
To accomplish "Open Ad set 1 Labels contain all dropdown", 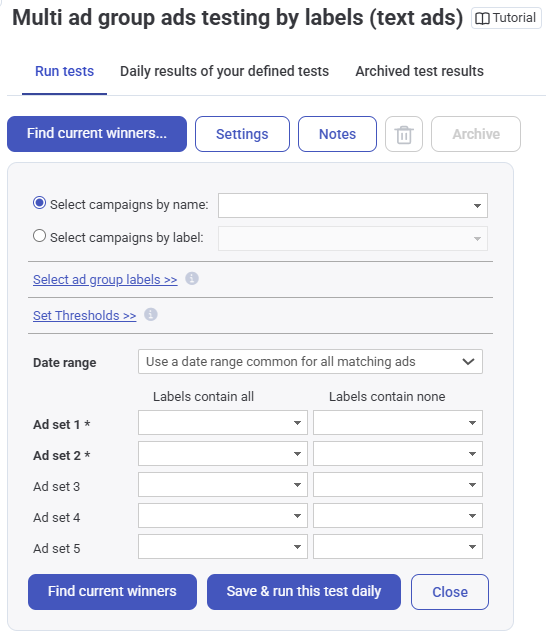I will (x=223, y=423).
